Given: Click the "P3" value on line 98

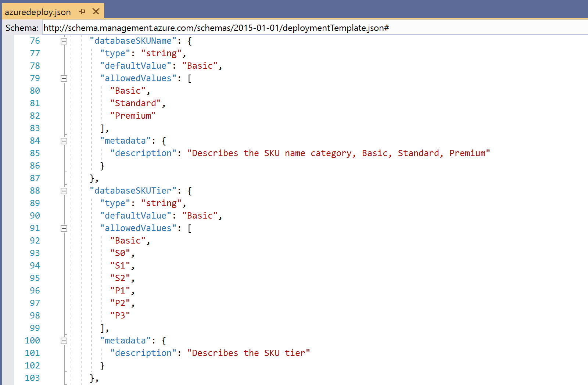Looking at the screenshot, I should (x=120, y=316).
